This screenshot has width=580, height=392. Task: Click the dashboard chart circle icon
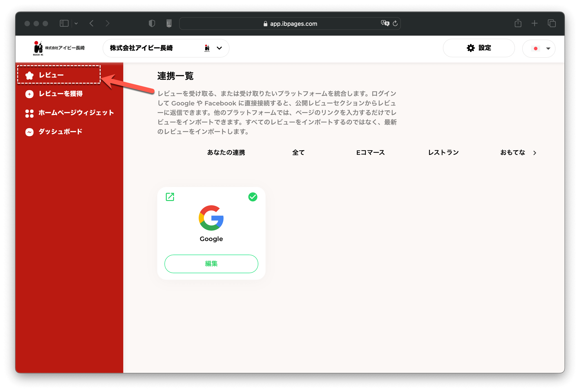click(29, 132)
